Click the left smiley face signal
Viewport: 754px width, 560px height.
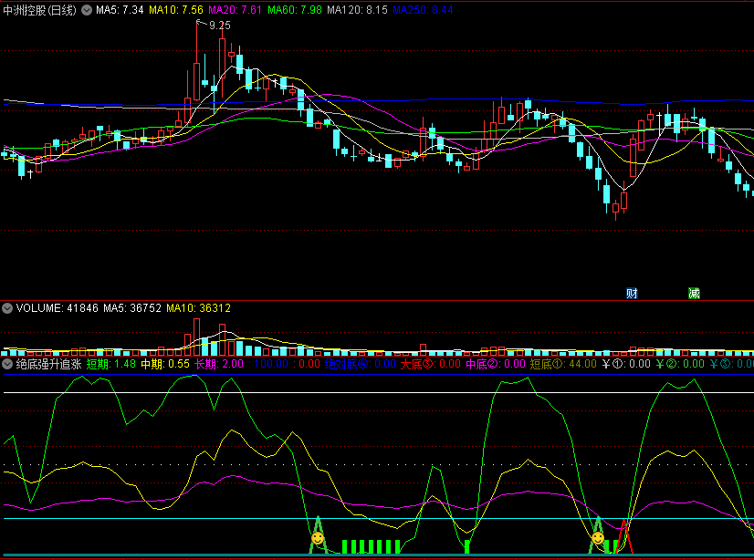pos(318,538)
